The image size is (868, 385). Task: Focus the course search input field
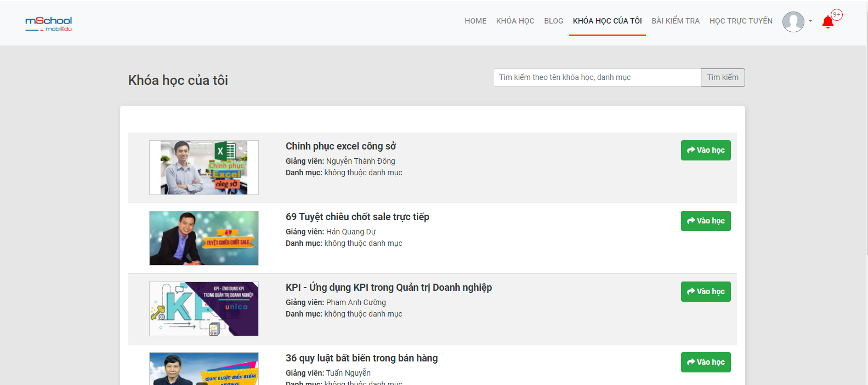(x=597, y=77)
